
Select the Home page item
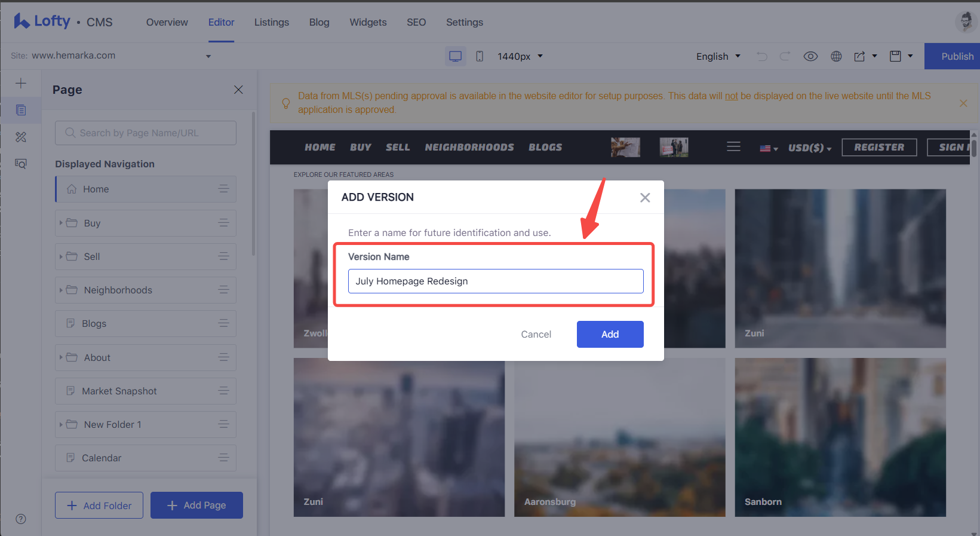(146, 189)
